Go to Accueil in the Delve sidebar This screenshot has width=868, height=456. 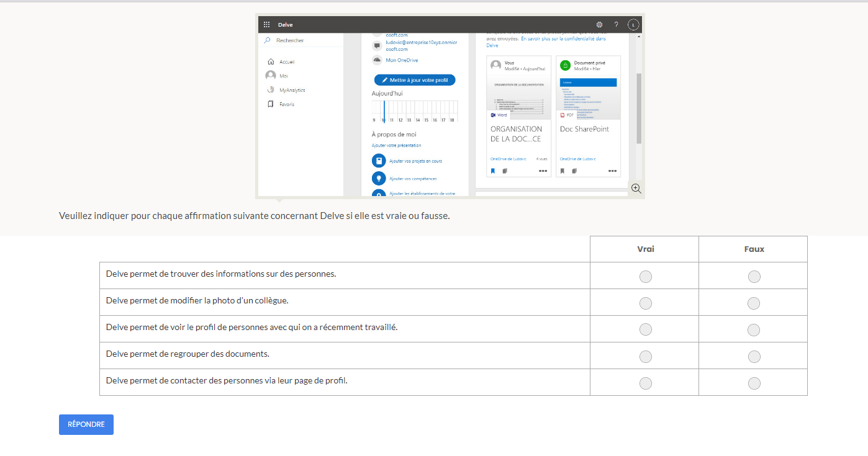287,62
